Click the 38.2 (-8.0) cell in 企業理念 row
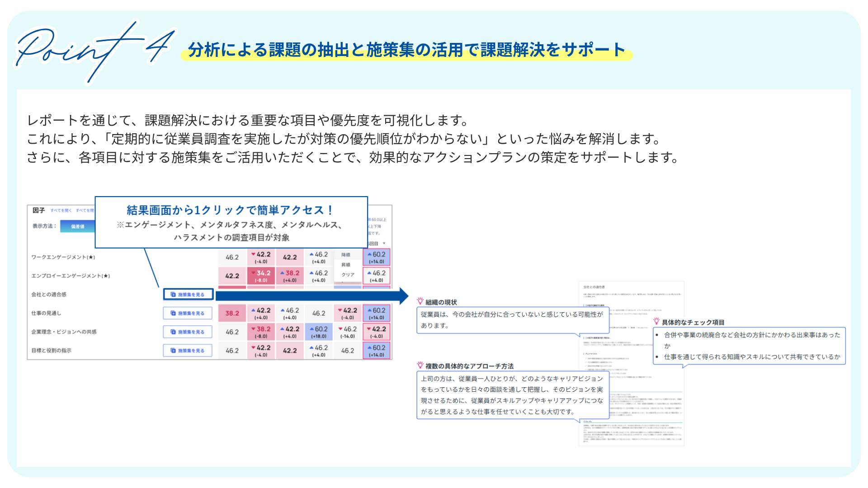The image size is (868, 488). (x=261, y=332)
